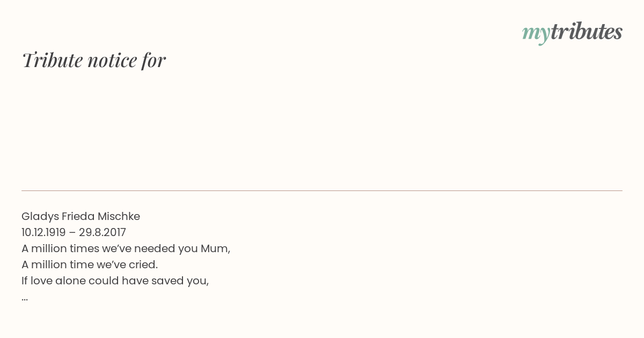Click the surname "Mischke"
The image size is (644, 338).
click(x=119, y=216)
